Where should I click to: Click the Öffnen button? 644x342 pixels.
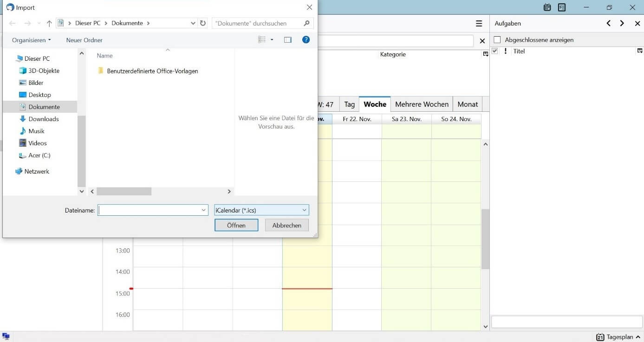236,225
